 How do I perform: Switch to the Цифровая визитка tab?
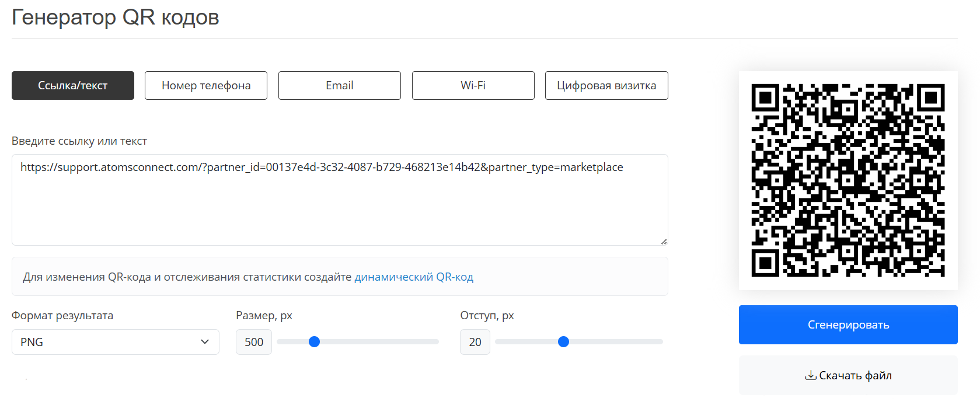[606, 86]
